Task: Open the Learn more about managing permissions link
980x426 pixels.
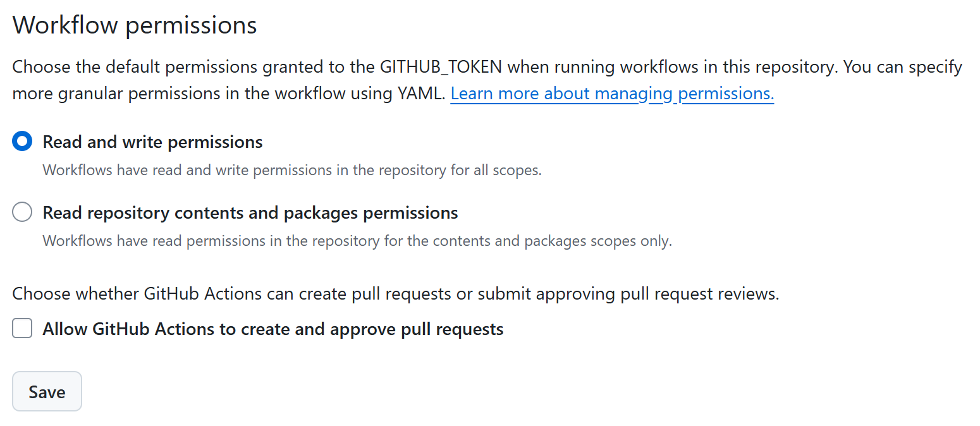Action: tap(611, 94)
